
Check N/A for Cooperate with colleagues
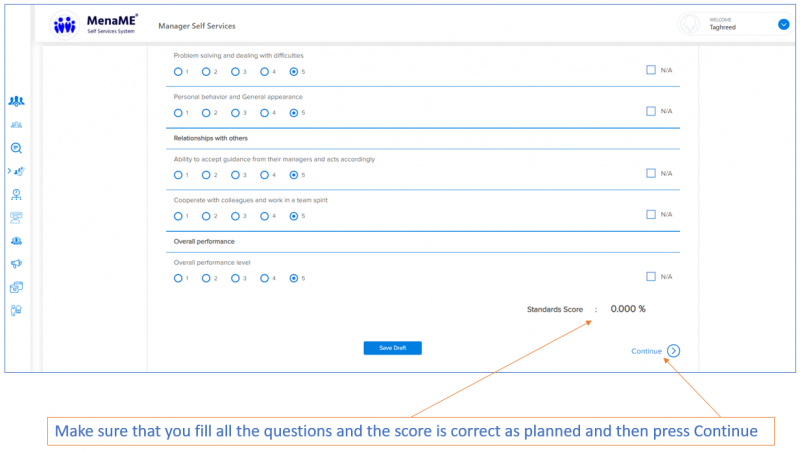(651, 214)
